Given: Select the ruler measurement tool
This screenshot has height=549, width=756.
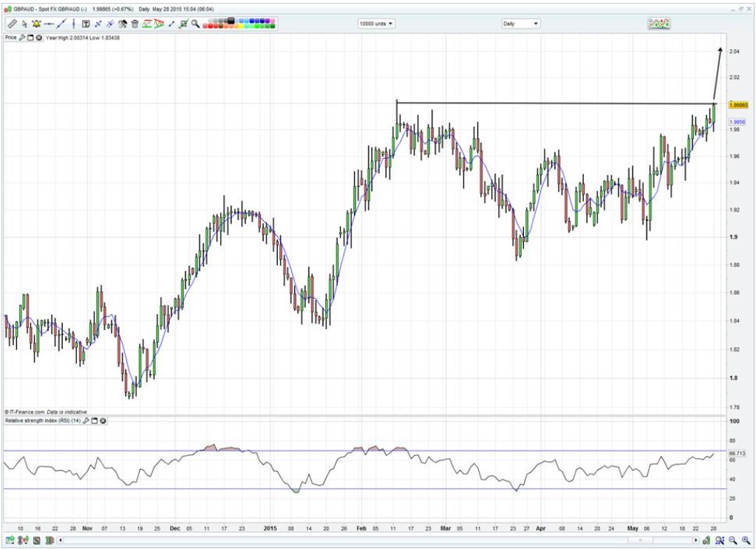Looking at the screenshot, I should click(x=12, y=24).
